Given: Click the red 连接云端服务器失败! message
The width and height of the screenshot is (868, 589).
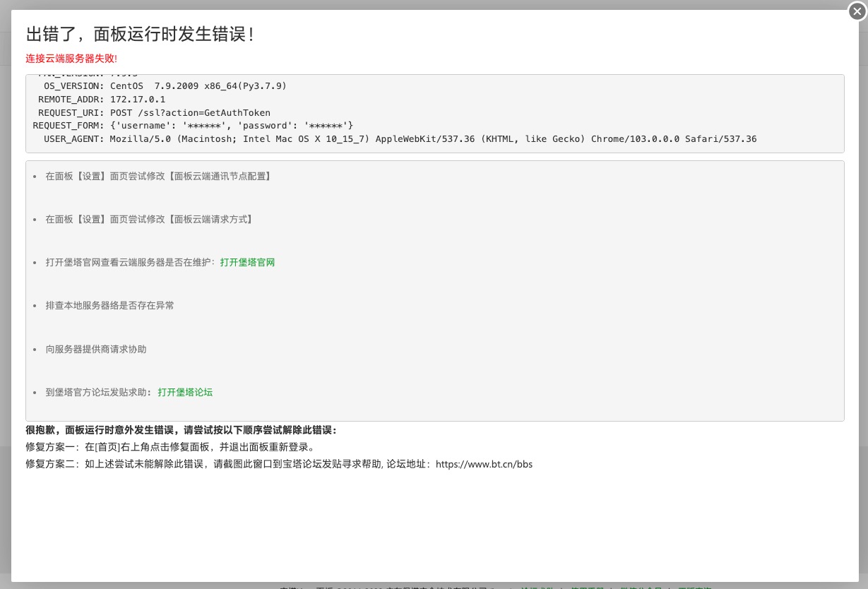Looking at the screenshot, I should click(x=71, y=58).
